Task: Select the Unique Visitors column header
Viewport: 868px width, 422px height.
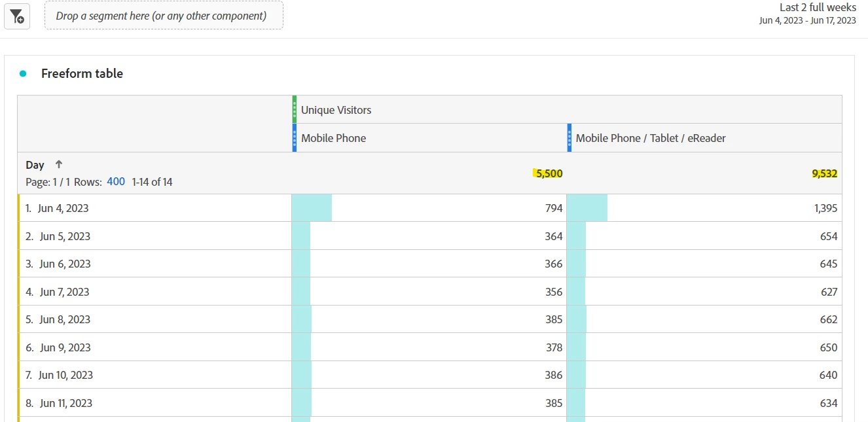Action: point(567,109)
